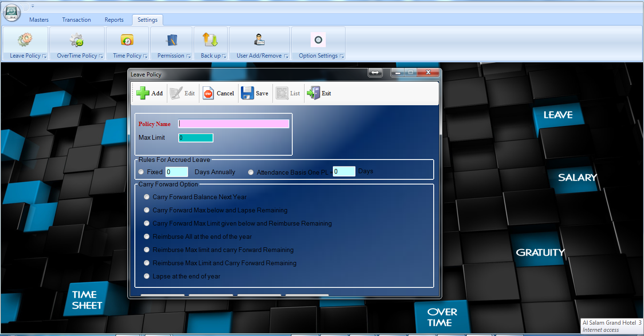Open the Time Policy clock icon

127,40
